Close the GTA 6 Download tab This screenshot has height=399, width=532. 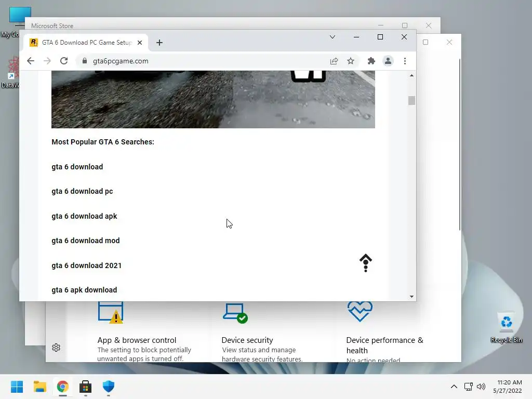(x=140, y=43)
